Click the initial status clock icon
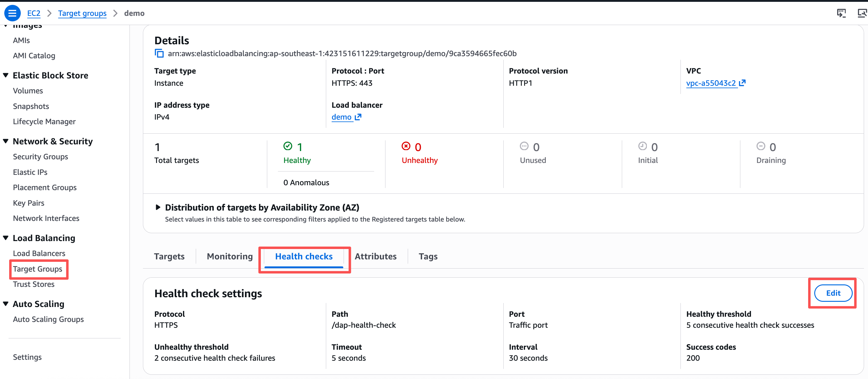Viewport: 868px width, 379px height. pyautogui.click(x=643, y=146)
